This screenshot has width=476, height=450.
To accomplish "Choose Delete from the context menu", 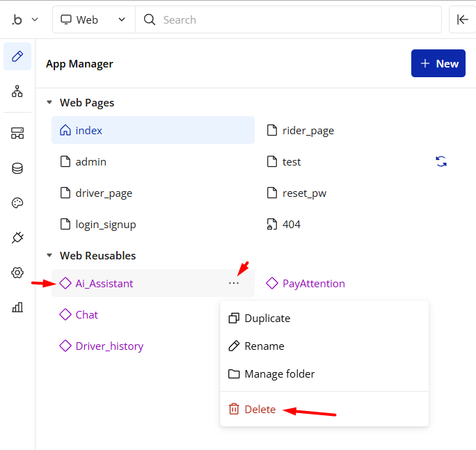I will (260, 410).
